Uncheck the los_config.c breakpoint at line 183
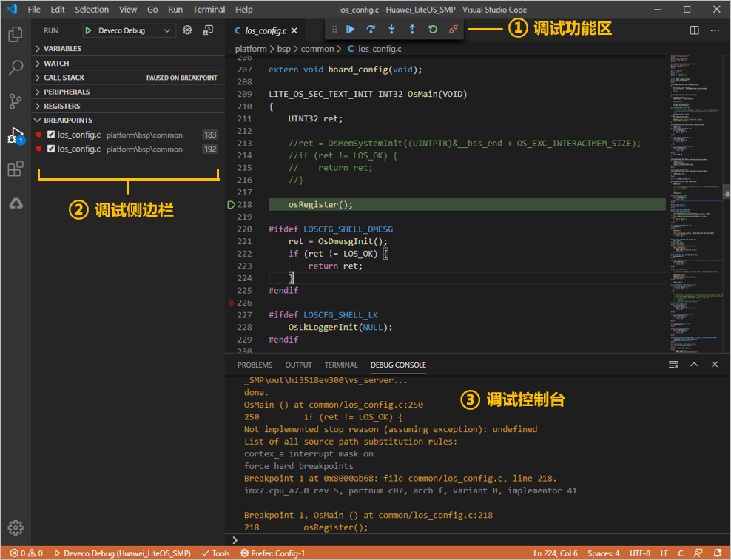Screen dimensions: 731x560 coord(51,135)
